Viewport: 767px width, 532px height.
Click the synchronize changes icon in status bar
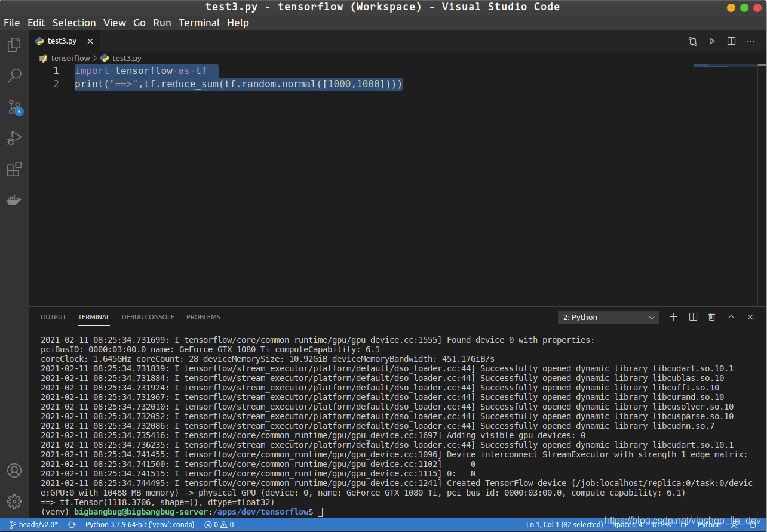pyautogui.click(x=72, y=525)
